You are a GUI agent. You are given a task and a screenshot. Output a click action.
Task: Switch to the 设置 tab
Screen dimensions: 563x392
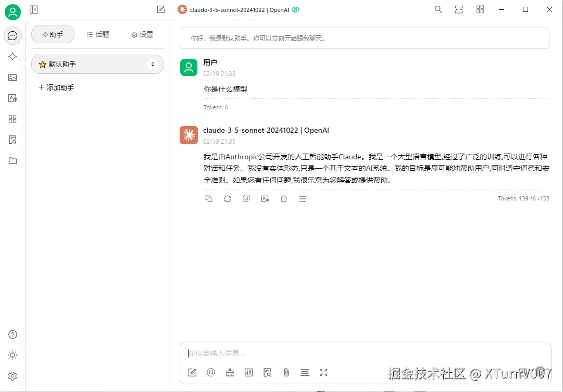coord(143,34)
